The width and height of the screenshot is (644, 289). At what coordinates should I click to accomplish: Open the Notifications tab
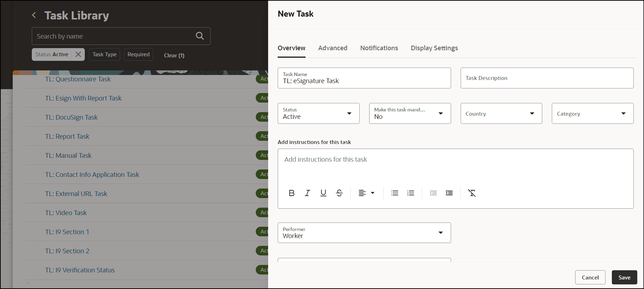(x=379, y=48)
